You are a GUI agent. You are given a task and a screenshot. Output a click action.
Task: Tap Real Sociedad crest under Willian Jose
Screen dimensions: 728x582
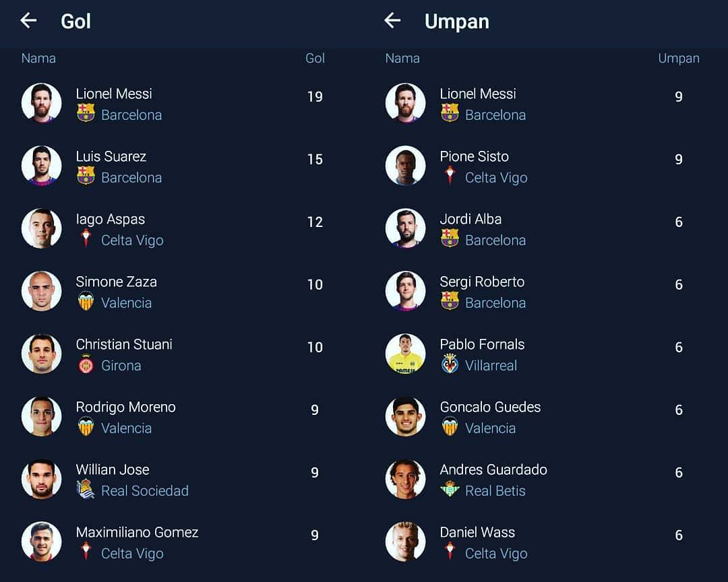[86, 489]
